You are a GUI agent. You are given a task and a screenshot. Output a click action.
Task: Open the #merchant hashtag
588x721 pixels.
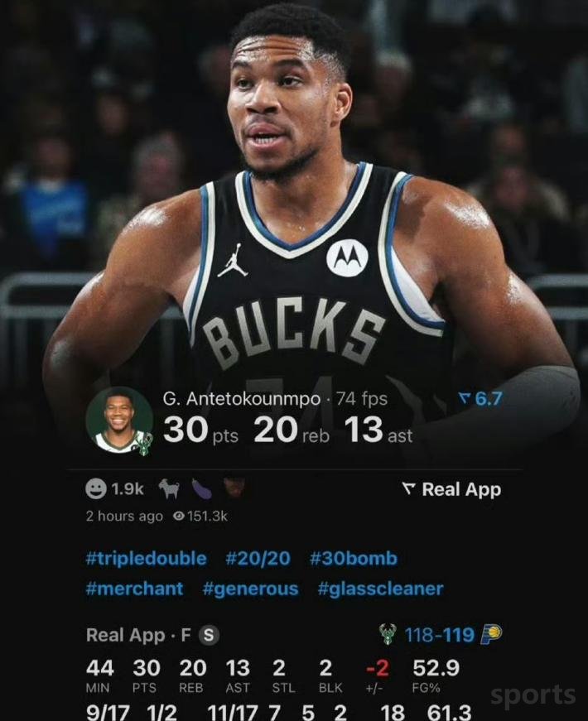click(x=134, y=589)
